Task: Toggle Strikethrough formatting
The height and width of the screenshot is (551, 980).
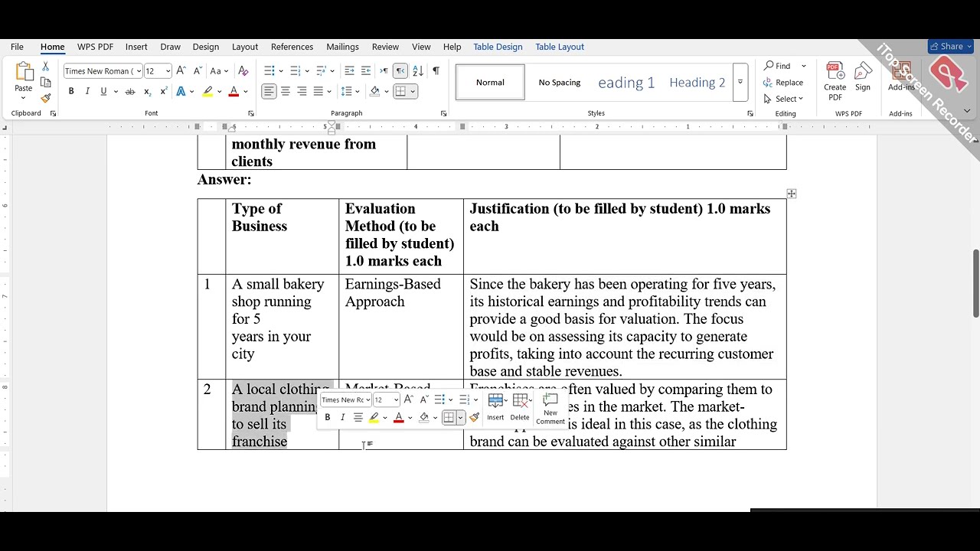Action: [x=130, y=92]
